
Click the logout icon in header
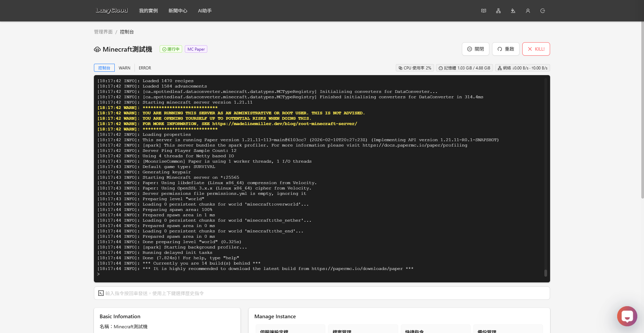[542, 11]
